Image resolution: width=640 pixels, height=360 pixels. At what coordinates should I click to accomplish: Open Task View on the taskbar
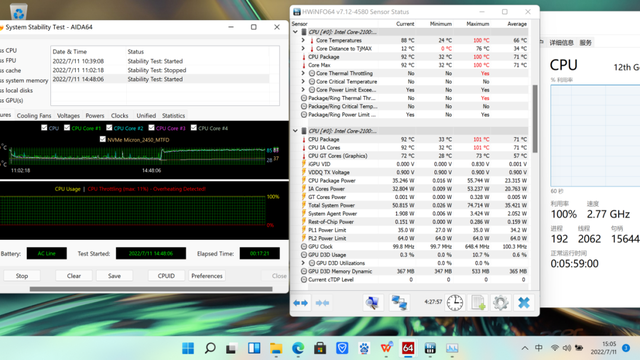click(231, 348)
